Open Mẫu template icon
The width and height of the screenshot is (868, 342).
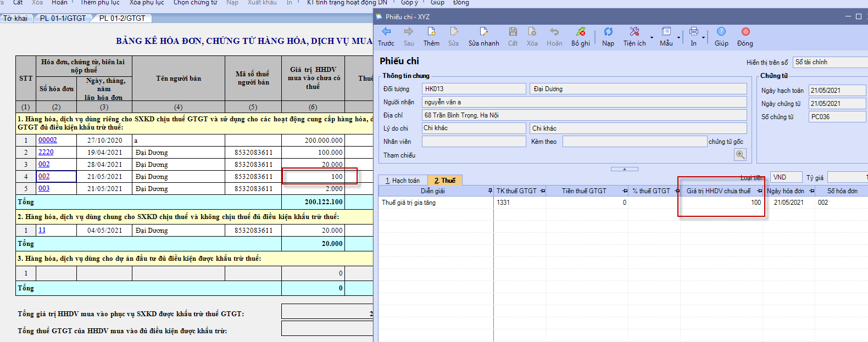pos(666,32)
